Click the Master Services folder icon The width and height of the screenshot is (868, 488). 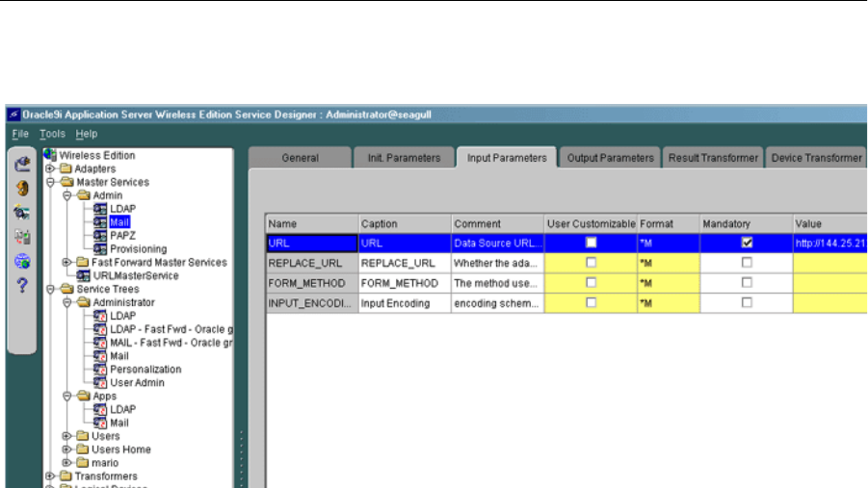[67, 182]
